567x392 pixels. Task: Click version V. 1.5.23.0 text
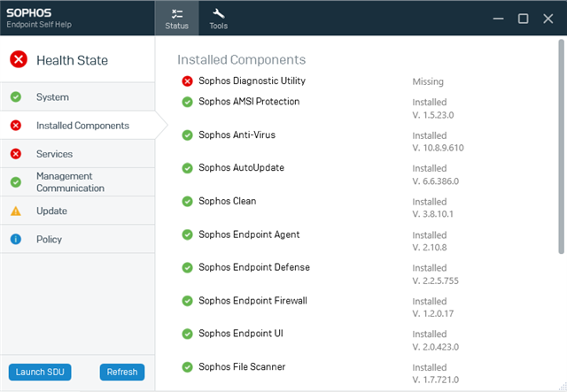point(433,115)
